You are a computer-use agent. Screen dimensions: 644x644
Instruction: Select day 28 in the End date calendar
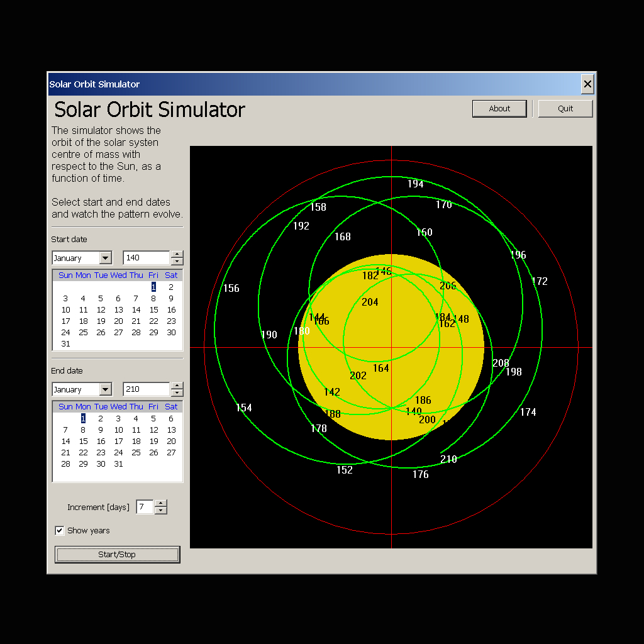(x=65, y=464)
